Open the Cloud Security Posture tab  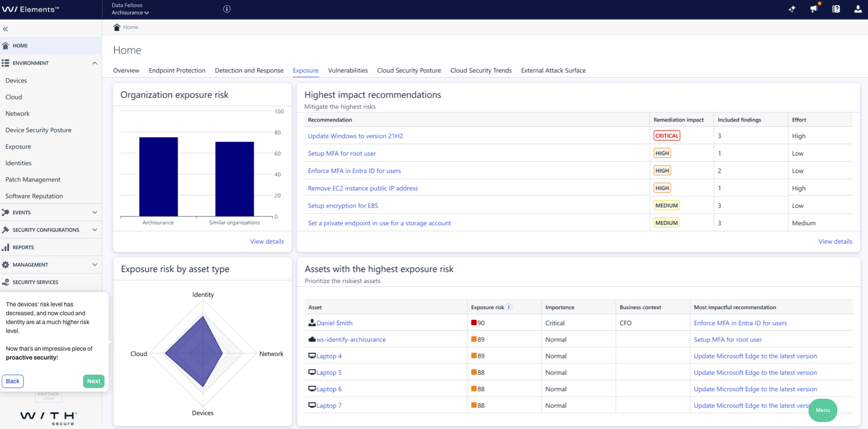pos(409,71)
